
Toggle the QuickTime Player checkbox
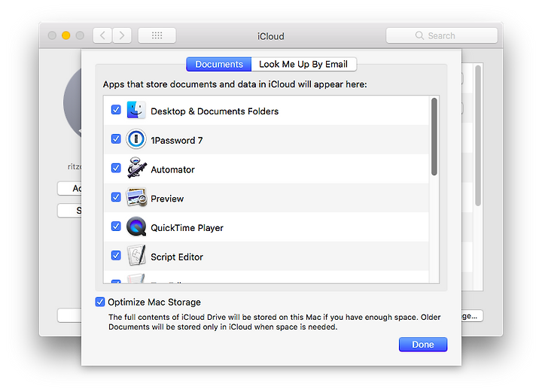[116, 226]
